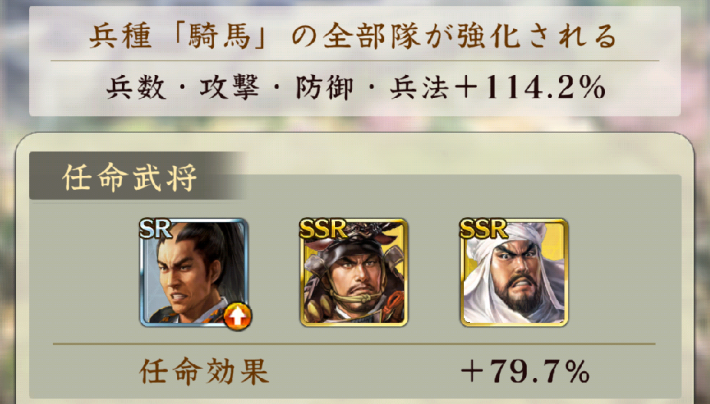Click SSR badge on helmeted samurai
This screenshot has width=710, height=404.
pyautogui.click(x=322, y=229)
